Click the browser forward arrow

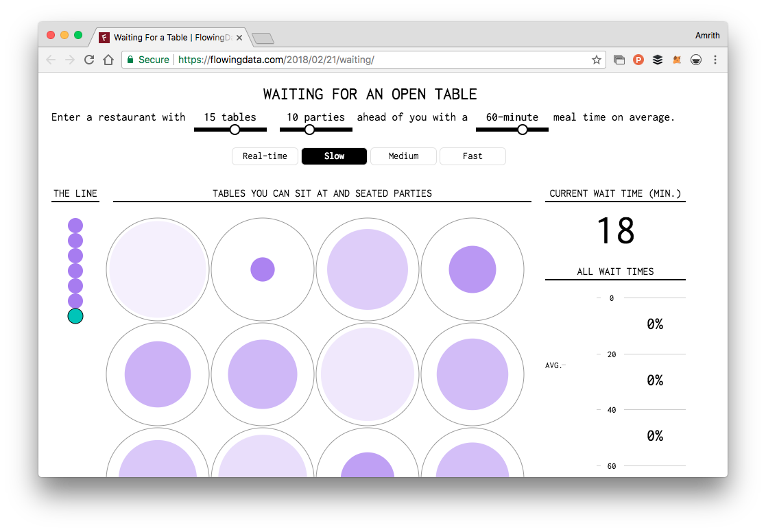click(x=70, y=60)
